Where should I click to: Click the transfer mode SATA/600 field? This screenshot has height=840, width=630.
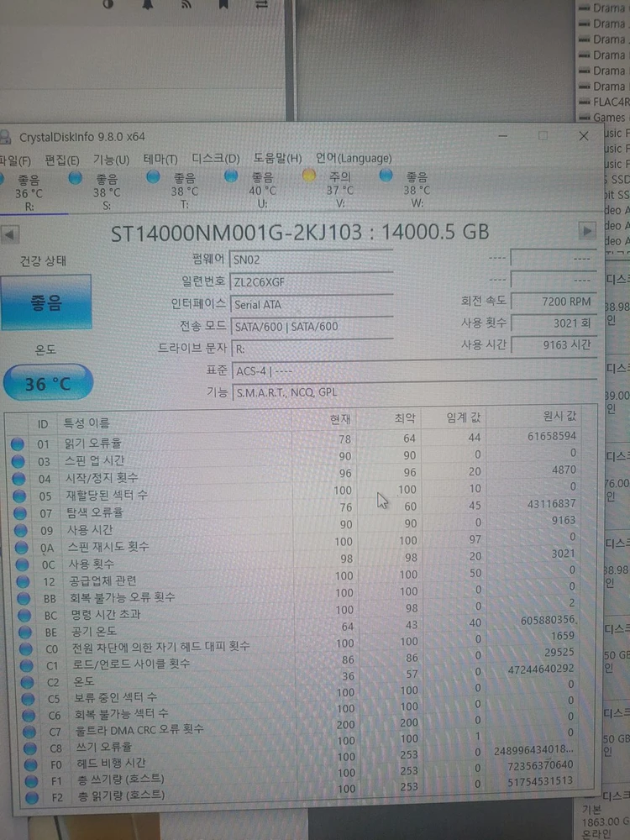(x=312, y=326)
